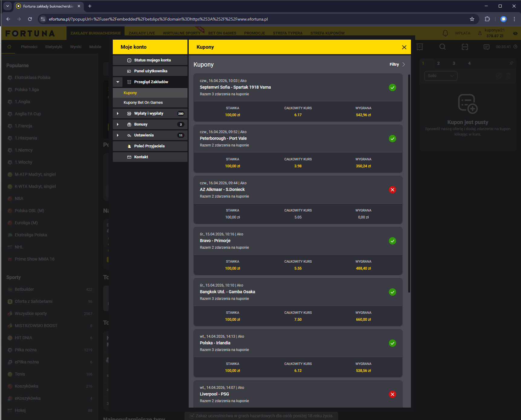Expand the Bonusy section arrow
Viewport: 521px width, 420px height.
118,124
